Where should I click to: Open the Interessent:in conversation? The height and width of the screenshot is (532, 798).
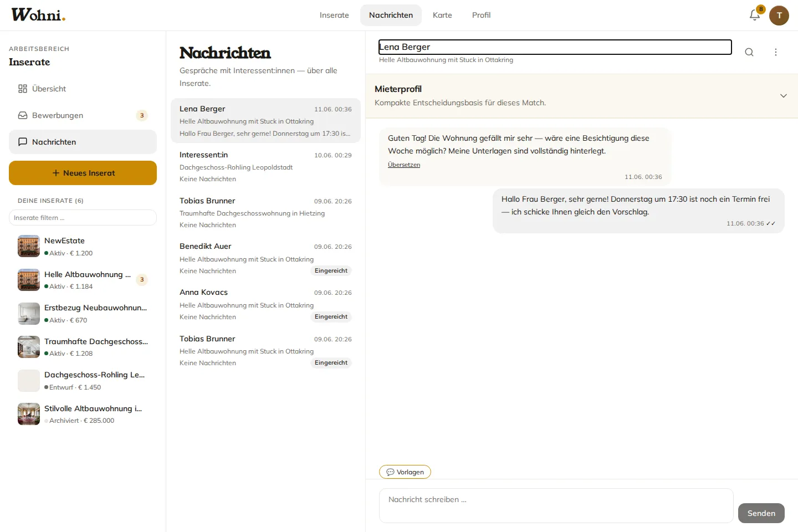tap(265, 167)
